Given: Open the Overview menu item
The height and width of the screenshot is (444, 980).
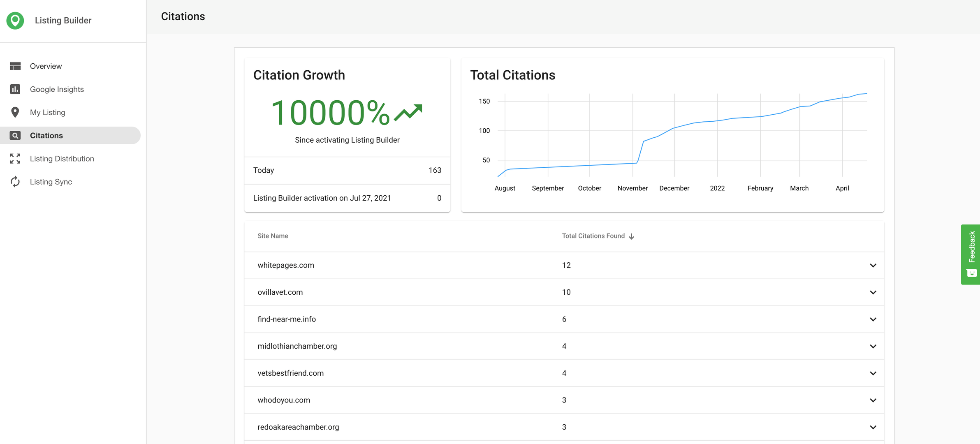Looking at the screenshot, I should tap(70, 66).
